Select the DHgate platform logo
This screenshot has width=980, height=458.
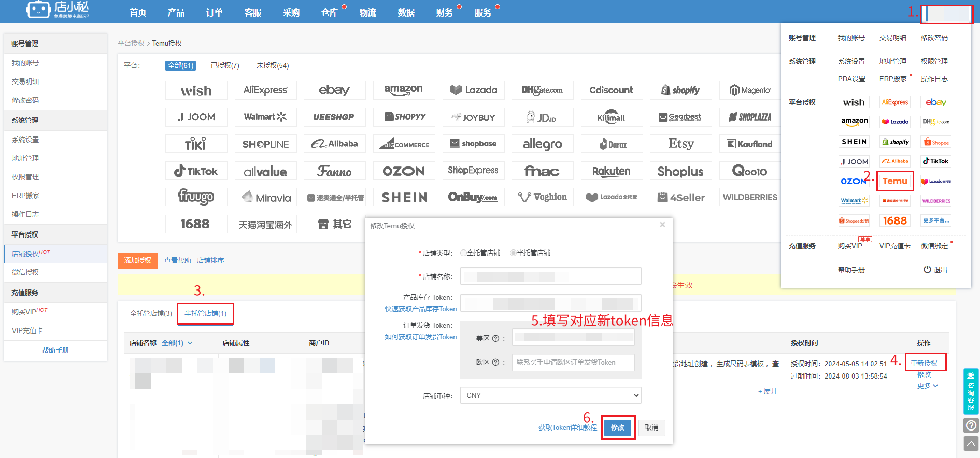pyautogui.click(x=542, y=90)
